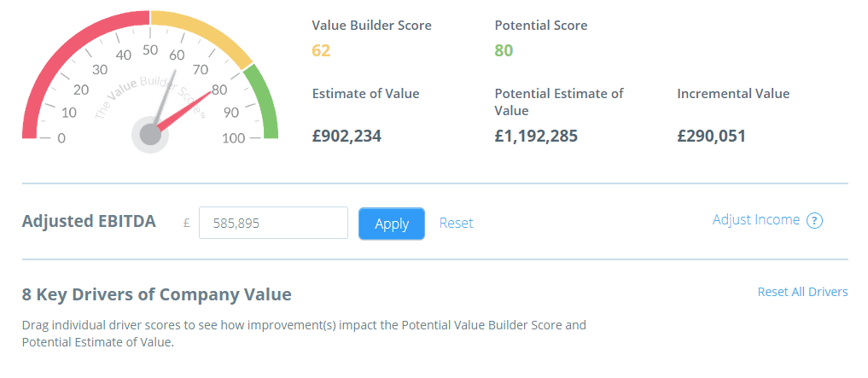This screenshot has width=868, height=378.
Task: Click the help question-mark icon beside Adjust Income
Action: 814,221
